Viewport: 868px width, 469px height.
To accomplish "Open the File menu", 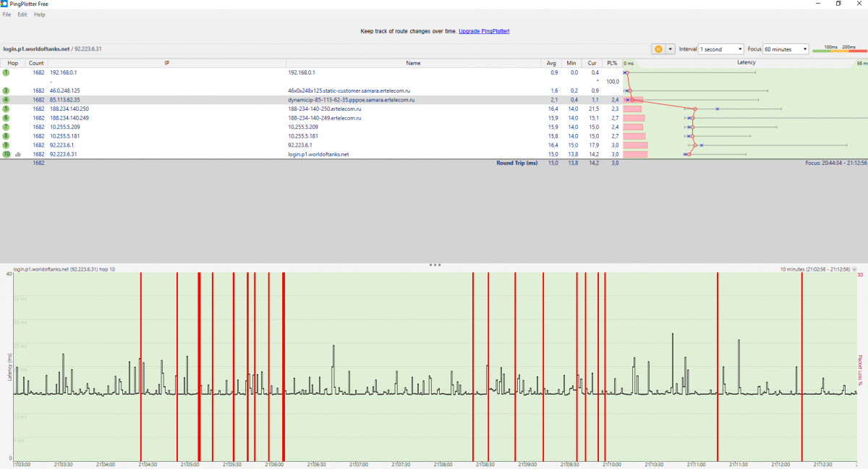I will [7, 14].
